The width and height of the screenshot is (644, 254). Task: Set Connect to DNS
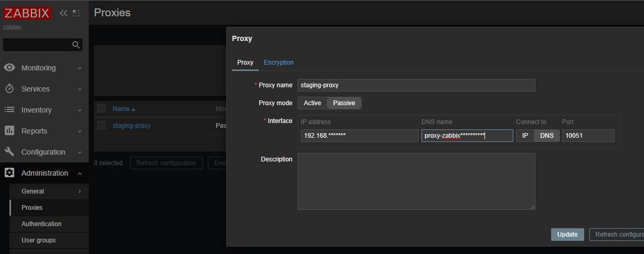point(547,136)
